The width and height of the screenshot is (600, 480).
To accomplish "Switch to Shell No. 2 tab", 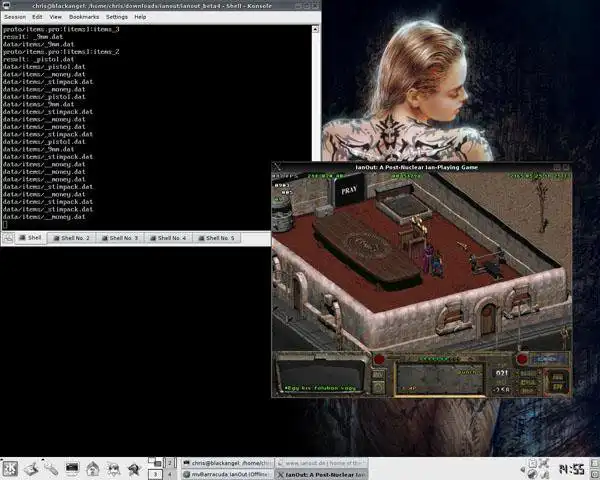I will (x=72, y=238).
